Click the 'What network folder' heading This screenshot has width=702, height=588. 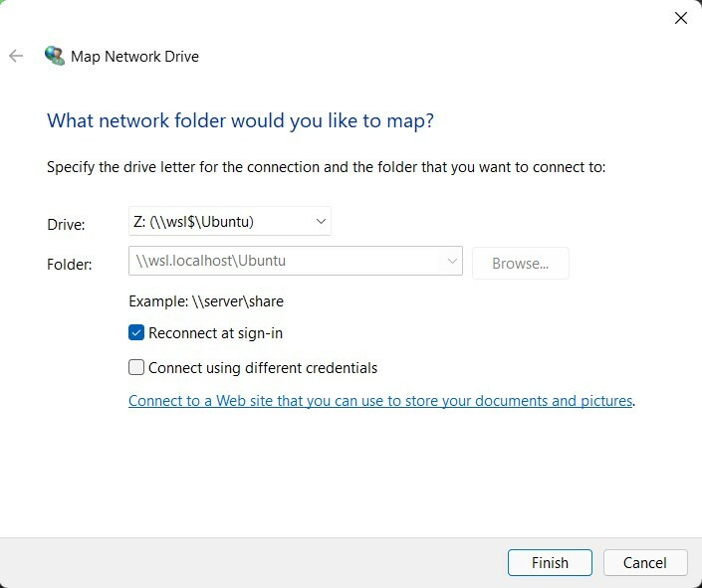[240, 120]
